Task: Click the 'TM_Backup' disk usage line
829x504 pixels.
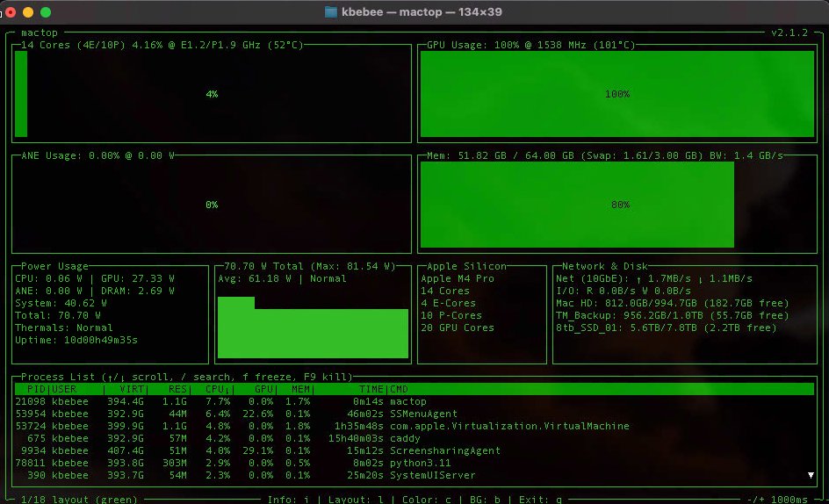Action: point(673,315)
